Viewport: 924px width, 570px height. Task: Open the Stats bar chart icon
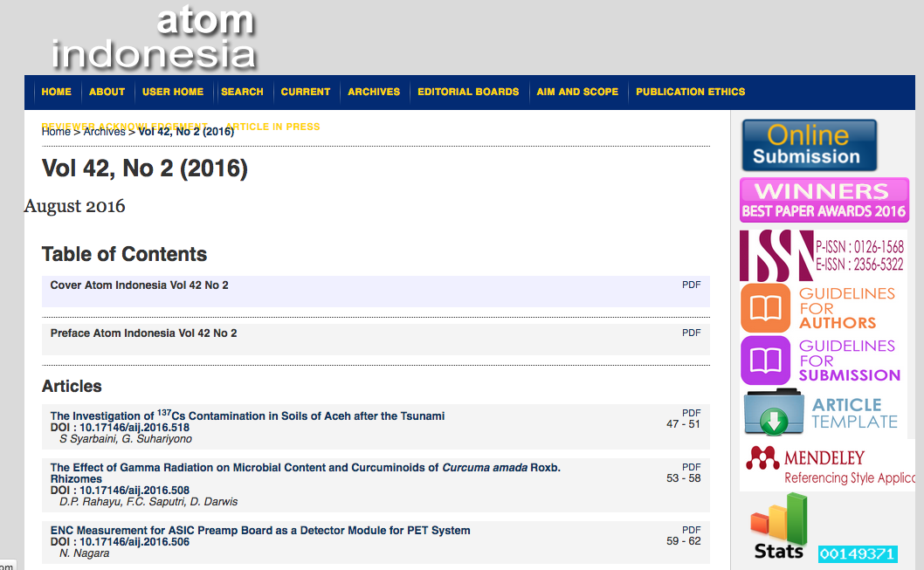click(x=779, y=525)
